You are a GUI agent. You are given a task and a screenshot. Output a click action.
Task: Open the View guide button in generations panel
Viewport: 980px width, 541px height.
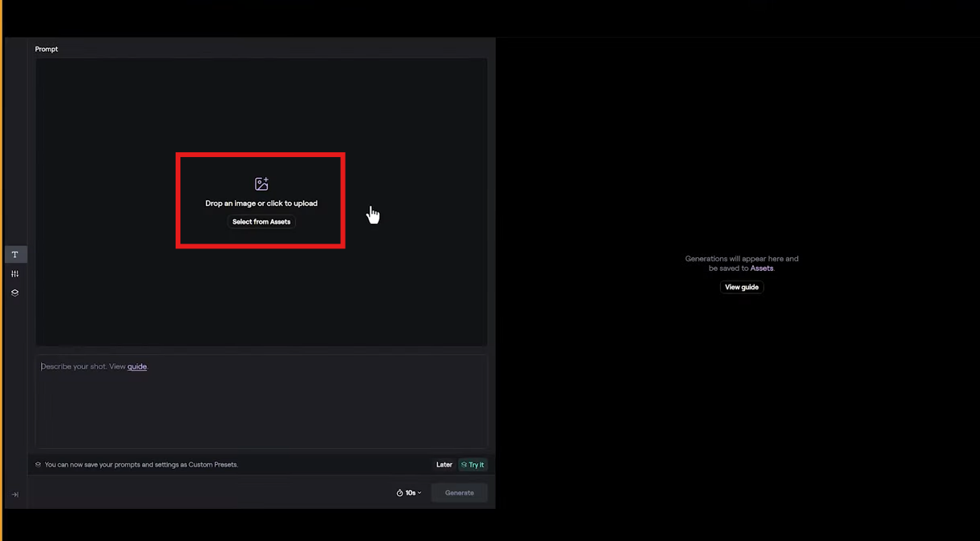[x=742, y=287]
